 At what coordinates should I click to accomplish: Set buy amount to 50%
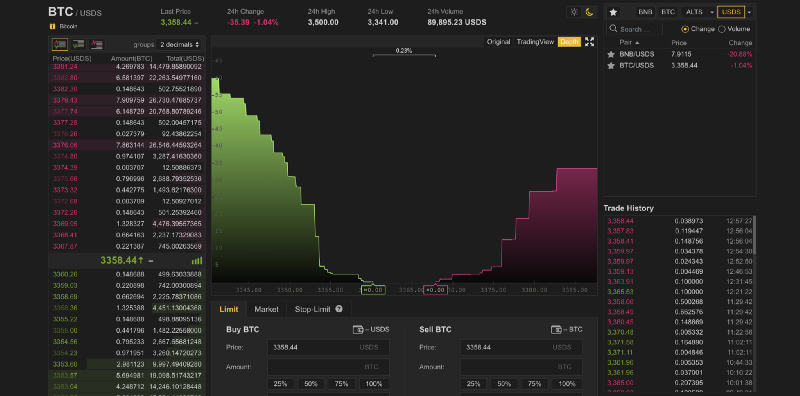[311, 384]
